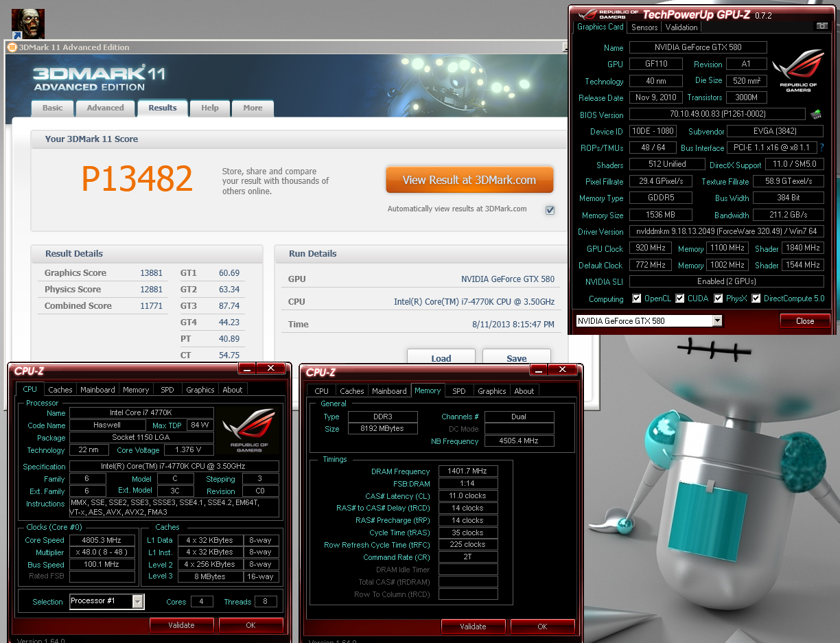
Task: Open the Caches tab in the CPU-Z CPU window
Action: tap(60, 390)
